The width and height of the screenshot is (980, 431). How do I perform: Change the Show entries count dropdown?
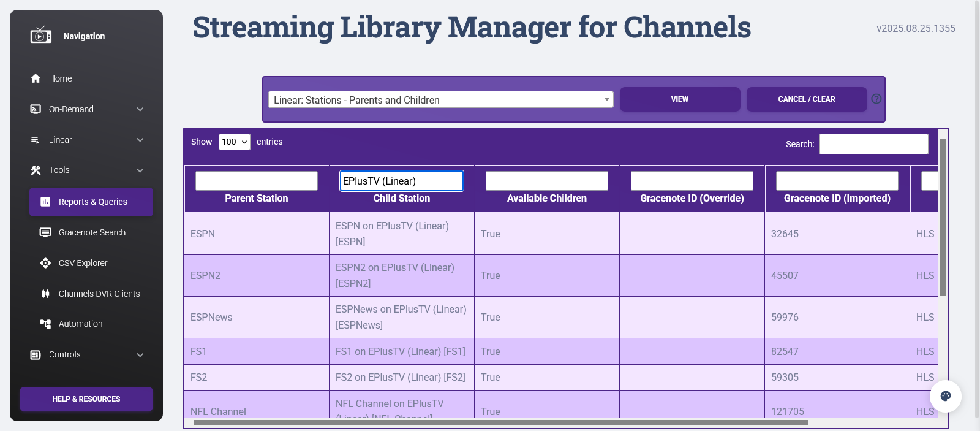coord(235,142)
